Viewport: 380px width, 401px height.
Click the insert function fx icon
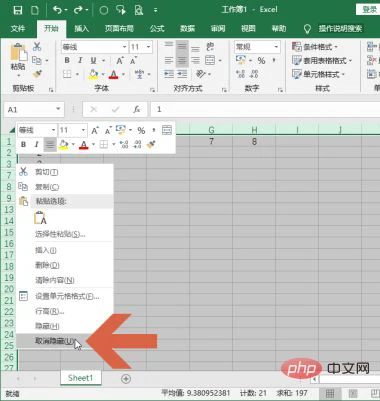tap(137, 109)
